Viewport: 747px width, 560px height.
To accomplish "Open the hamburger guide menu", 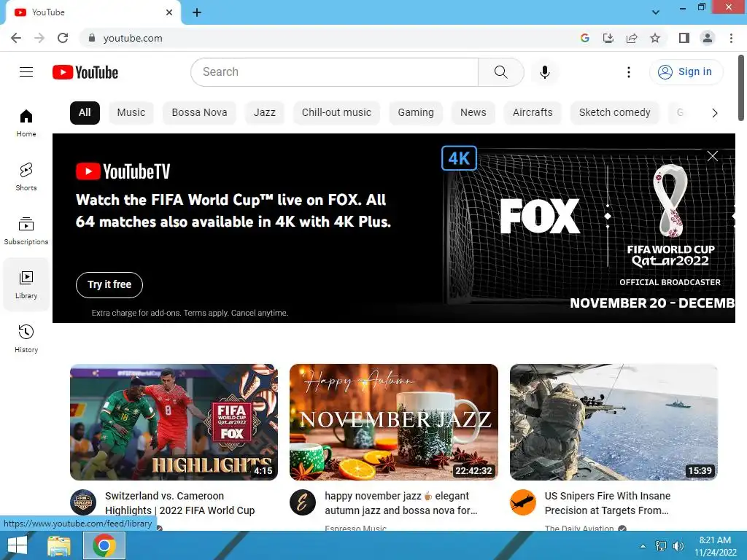I will tap(26, 72).
